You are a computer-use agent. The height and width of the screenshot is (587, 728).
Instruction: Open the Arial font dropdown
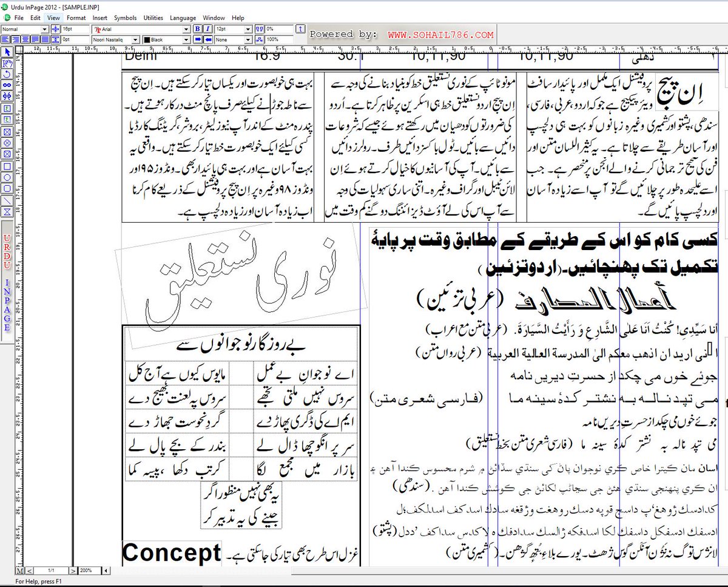point(186,29)
